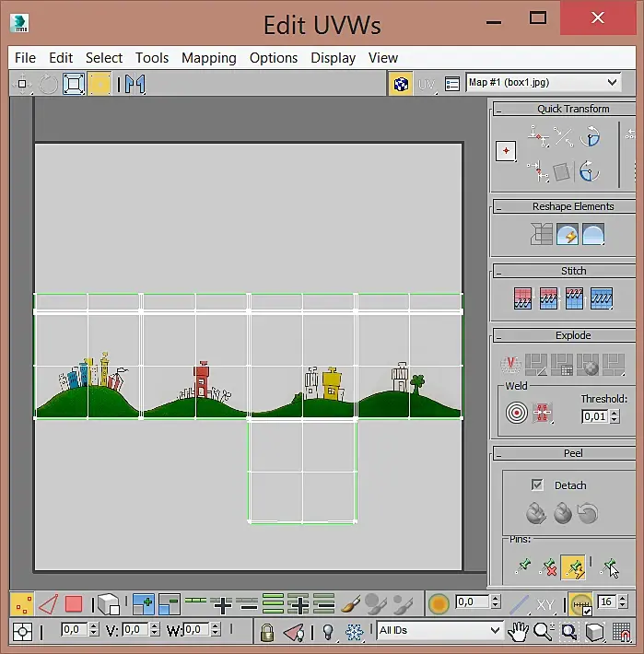
Task: Click Straighten Selection in Reshape Elements
Action: (541, 234)
